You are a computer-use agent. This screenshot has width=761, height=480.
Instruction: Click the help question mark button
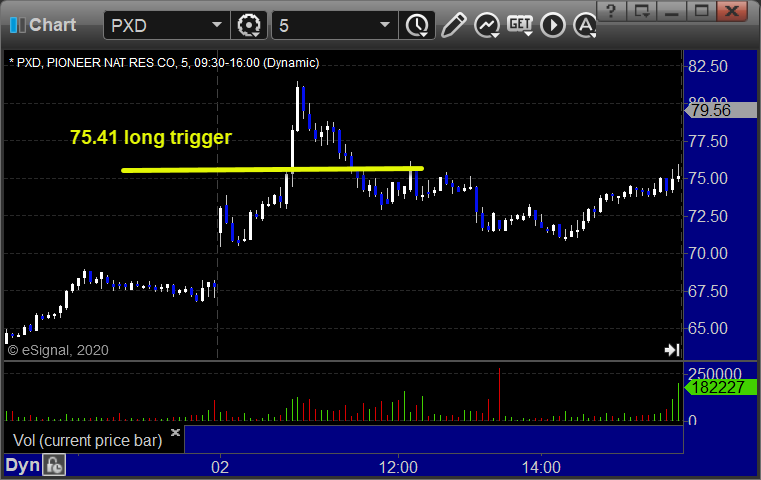[611, 11]
